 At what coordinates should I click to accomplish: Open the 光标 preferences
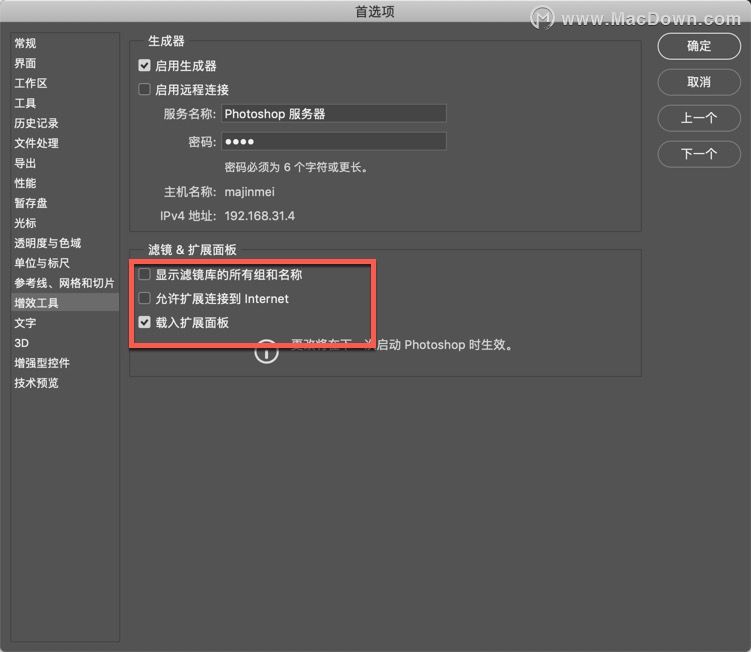point(65,223)
